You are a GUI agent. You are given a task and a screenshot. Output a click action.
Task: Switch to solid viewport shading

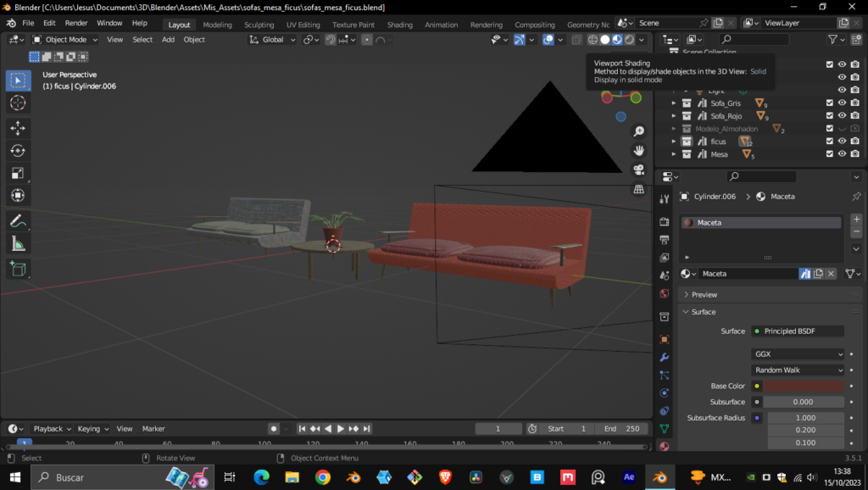[x=605, y=39]
